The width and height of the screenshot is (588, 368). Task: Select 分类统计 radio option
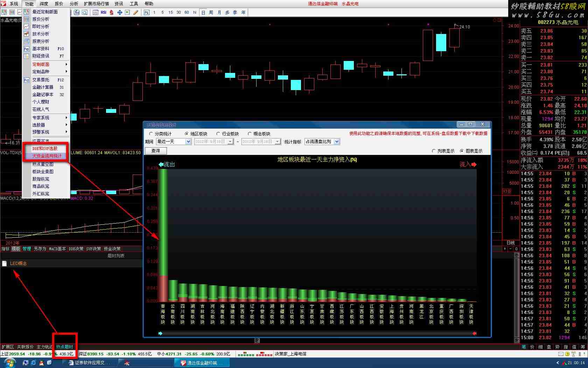(160, 134)
